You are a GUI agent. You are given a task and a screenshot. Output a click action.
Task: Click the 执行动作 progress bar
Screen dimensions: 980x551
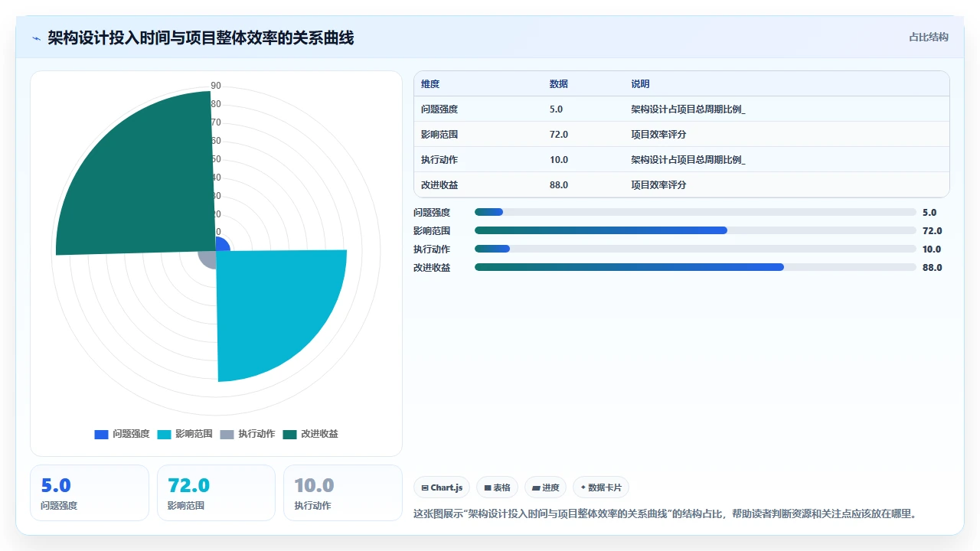(695, 249)
